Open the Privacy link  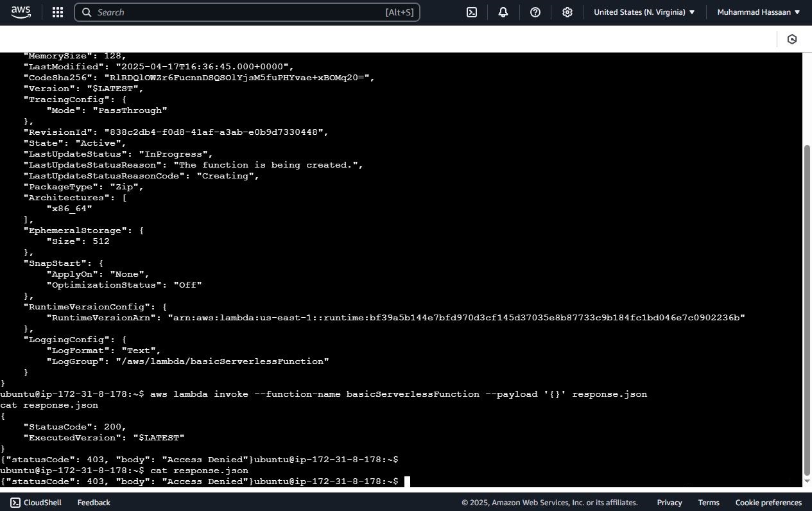point(669,503)
